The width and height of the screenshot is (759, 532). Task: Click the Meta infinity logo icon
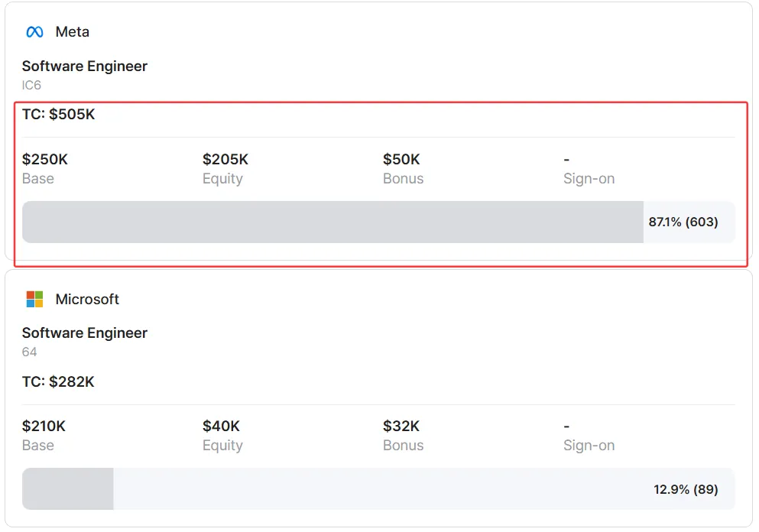(34, 32)
